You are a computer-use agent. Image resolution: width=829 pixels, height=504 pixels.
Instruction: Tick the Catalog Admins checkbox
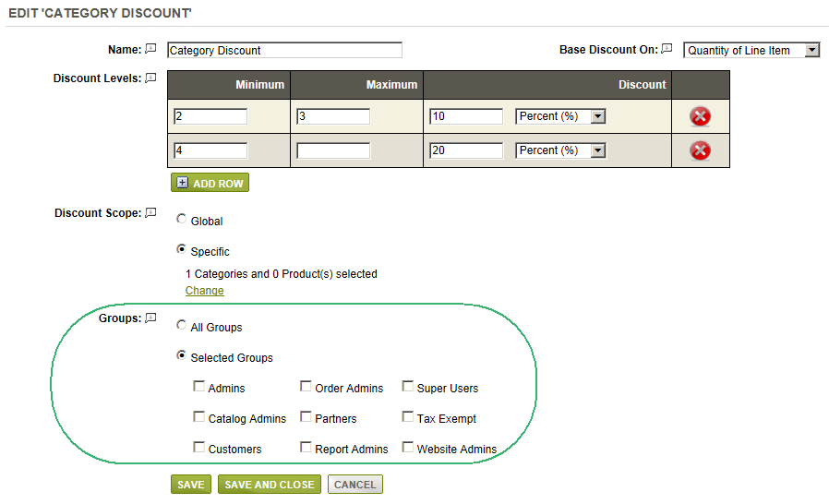click(x=198, y=417)
